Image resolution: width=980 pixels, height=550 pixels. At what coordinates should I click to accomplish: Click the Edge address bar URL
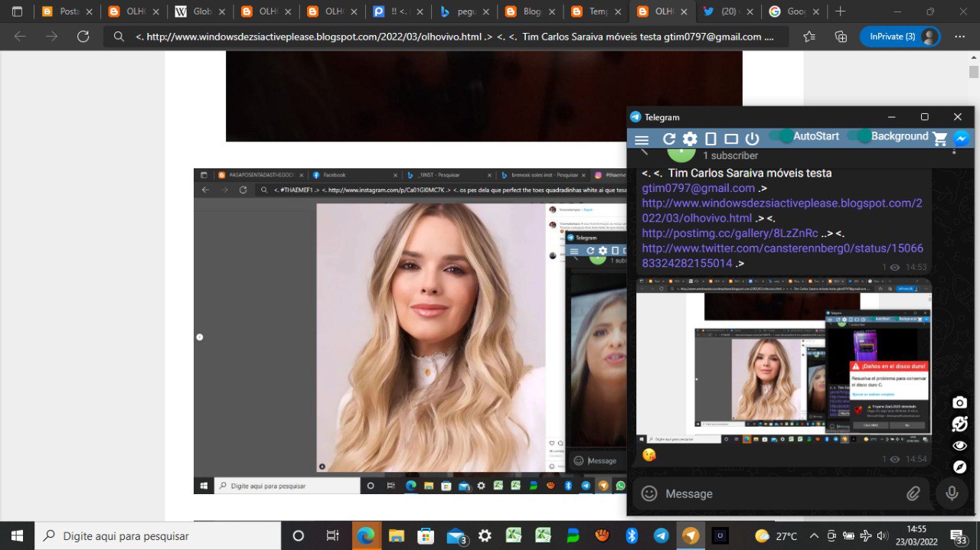[455, 37]
